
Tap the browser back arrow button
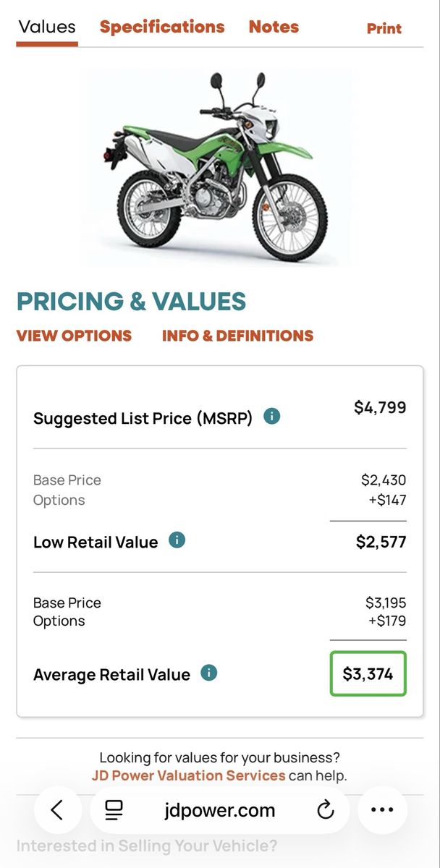(x=57, y=810)
